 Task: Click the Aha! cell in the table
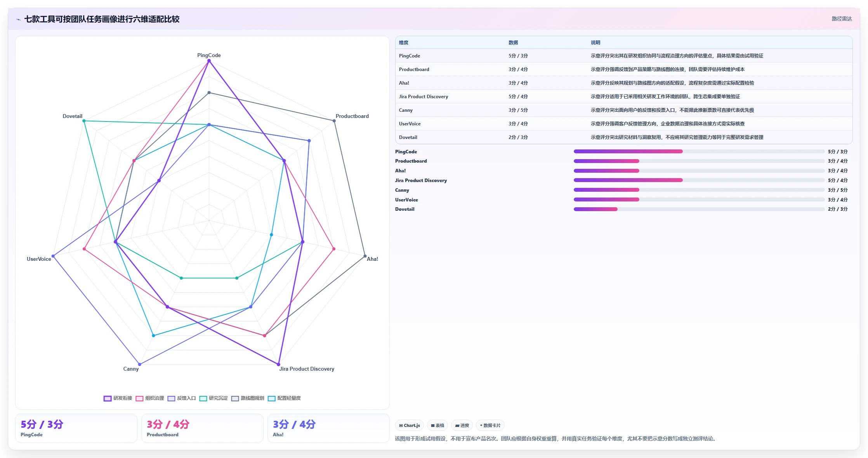point(404,83)
